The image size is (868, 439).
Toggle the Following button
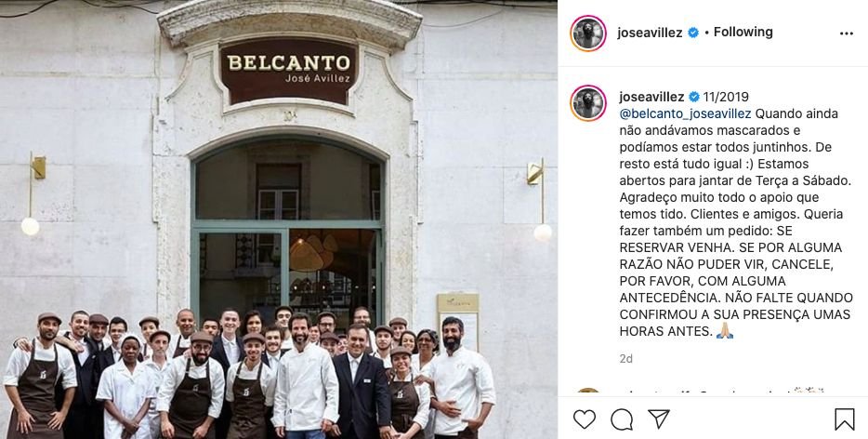coord(743,33)
